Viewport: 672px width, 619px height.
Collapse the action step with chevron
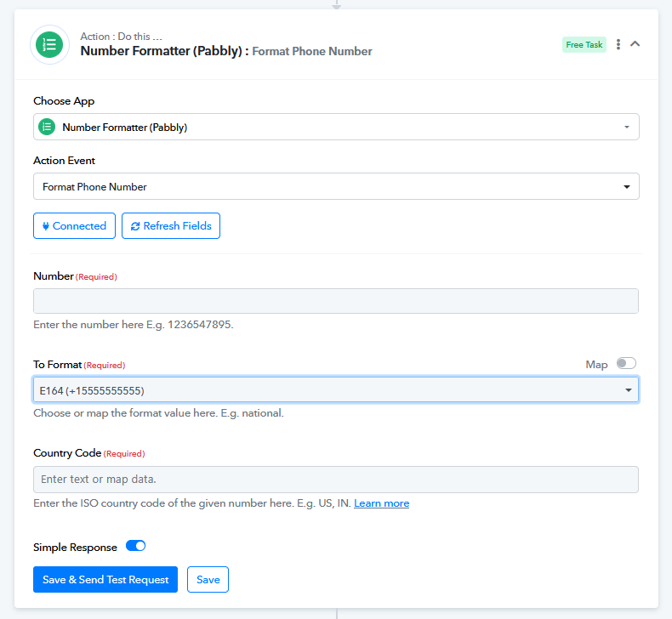[x=635, y=43]
